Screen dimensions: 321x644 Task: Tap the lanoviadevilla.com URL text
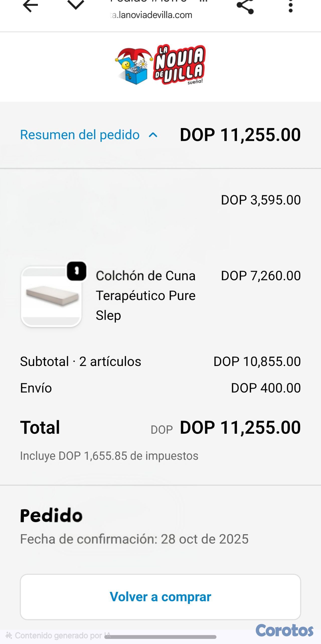pos(151,15)
